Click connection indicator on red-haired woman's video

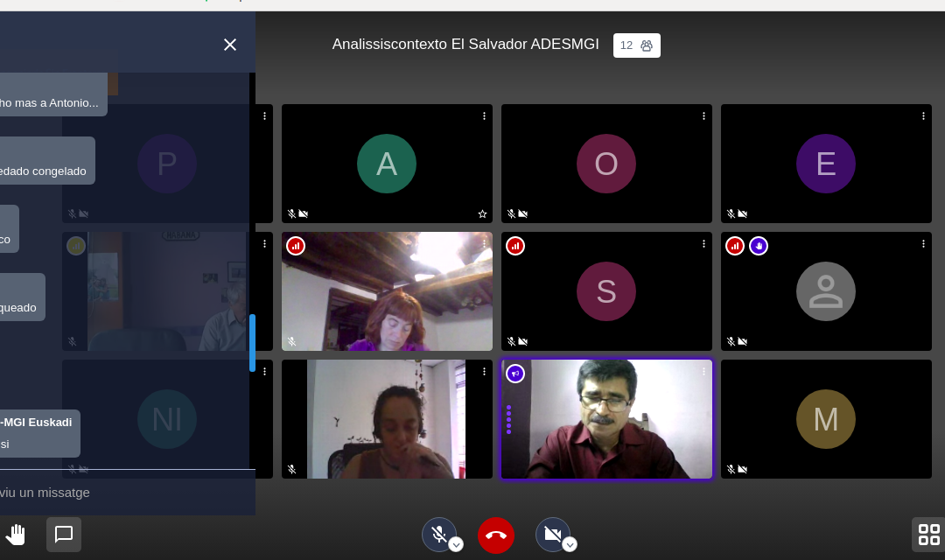point(296,246)
